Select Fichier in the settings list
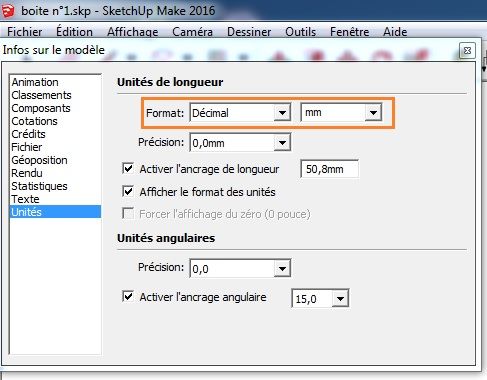This screenshot has height=380, width=487. click(x=55, y=147)
